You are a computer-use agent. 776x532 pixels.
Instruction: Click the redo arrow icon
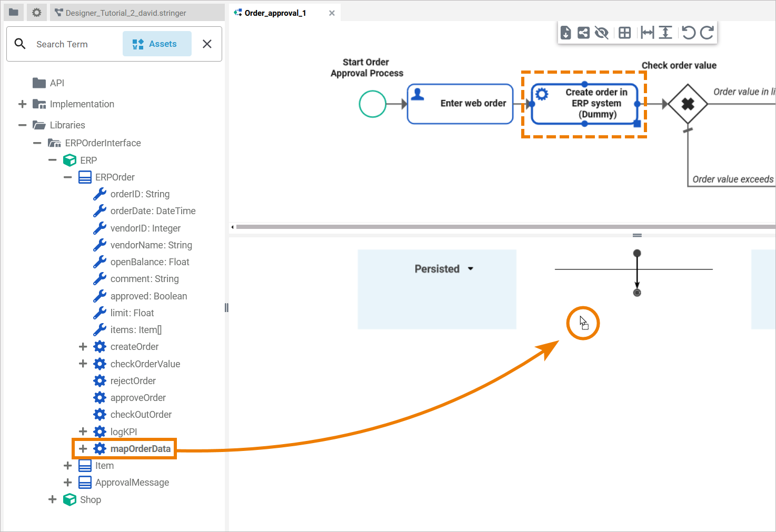[x=707, y=33]
